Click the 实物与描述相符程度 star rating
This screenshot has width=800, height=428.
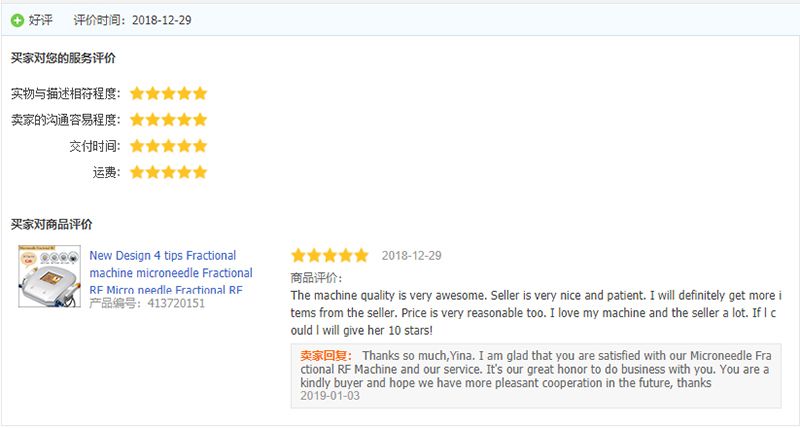point(168,93)
